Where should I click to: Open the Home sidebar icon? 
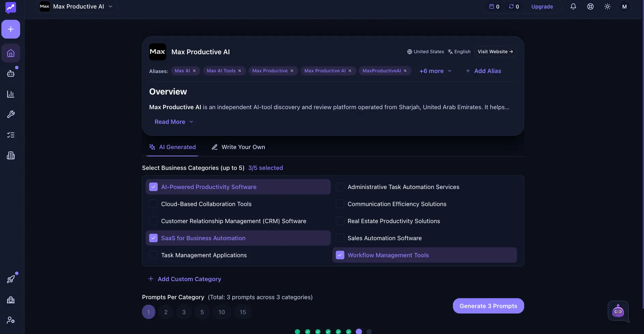(11, 53)
